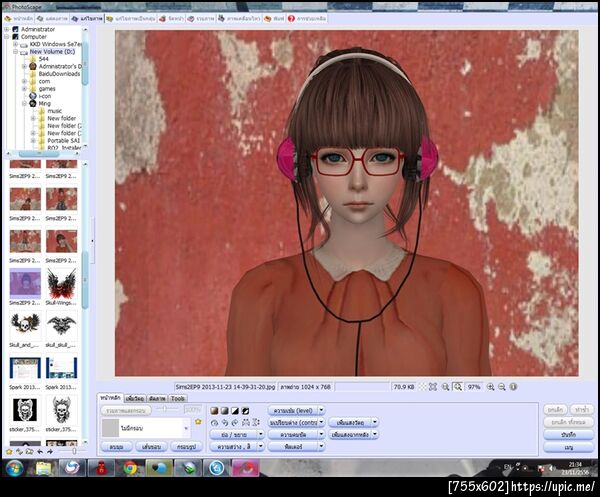Click the กรอบรูป frame line button
This screenshot has height=497, width=600.
[186, 446]
